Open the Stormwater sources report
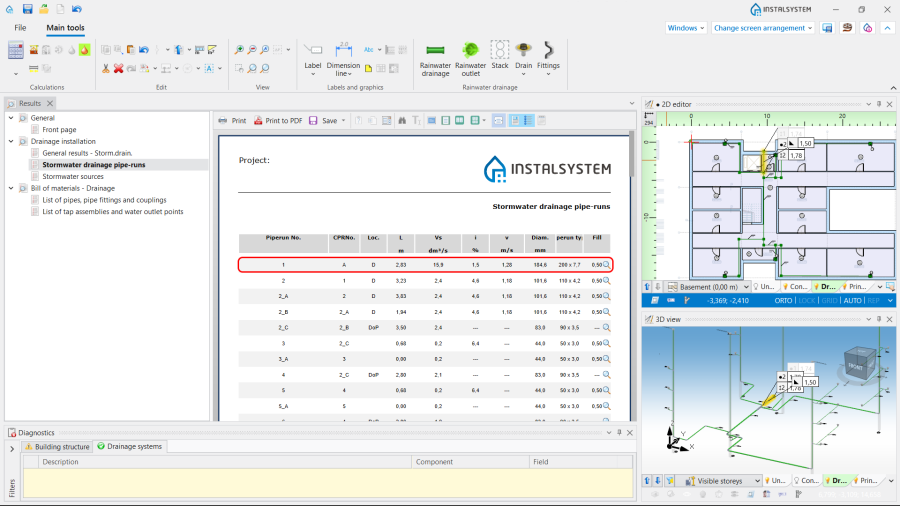 click(x=73, y=176)
